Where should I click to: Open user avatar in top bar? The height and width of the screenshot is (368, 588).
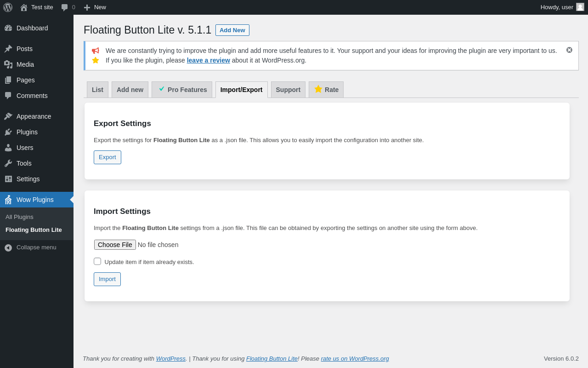[580, 7]
